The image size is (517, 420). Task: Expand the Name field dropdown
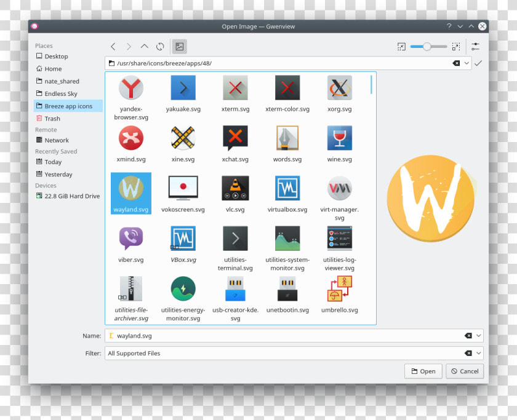point(478,336)
